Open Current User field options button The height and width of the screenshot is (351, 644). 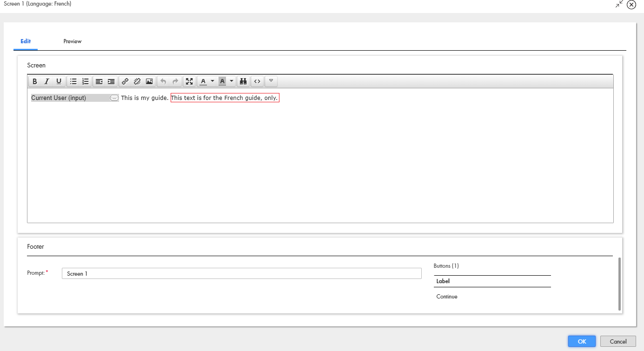tap(114, 98)
